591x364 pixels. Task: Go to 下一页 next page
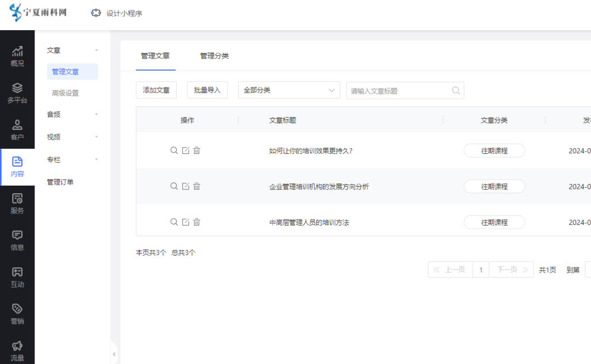pos(511,270)
